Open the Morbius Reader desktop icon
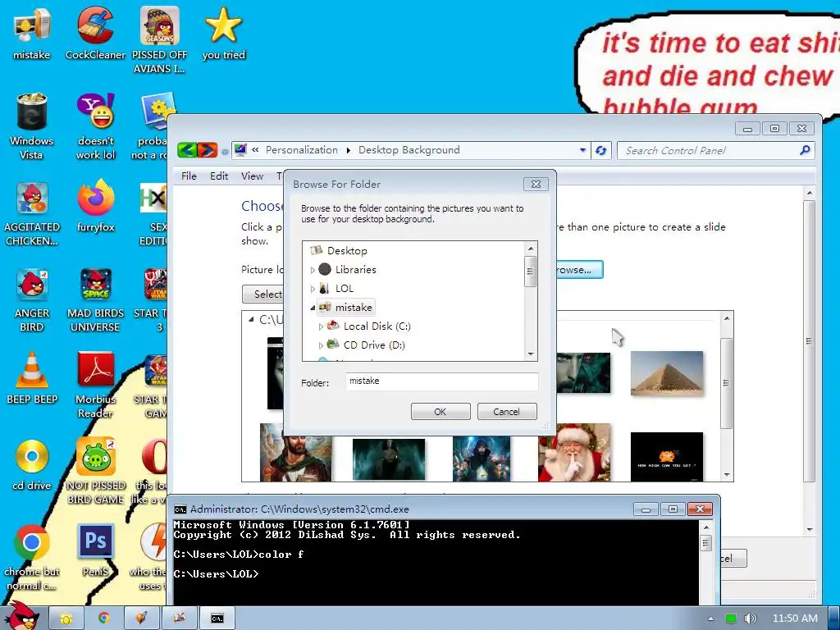This screenshot has height=630, width=840. pos(95,385)
